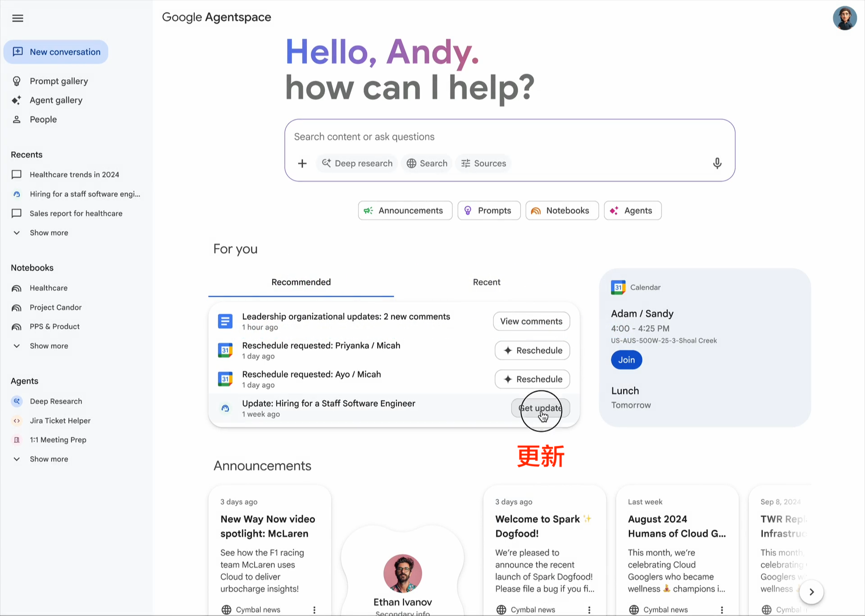The height and width of the screenshot is (616, 865).
Task: Open the user profile avatar
Action: pyautogui.click(x=844, y=18)
